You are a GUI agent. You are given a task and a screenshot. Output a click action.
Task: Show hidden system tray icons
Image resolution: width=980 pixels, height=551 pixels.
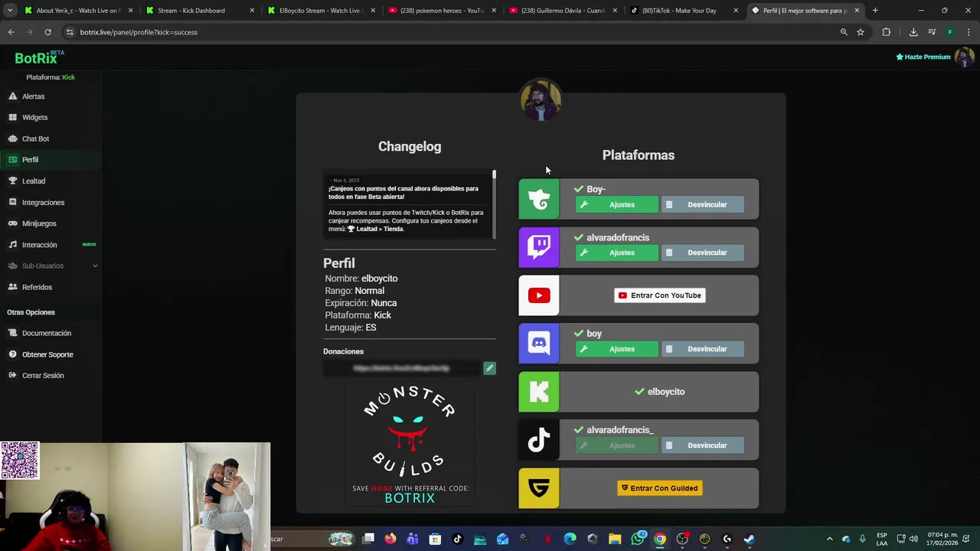[829, 539]
